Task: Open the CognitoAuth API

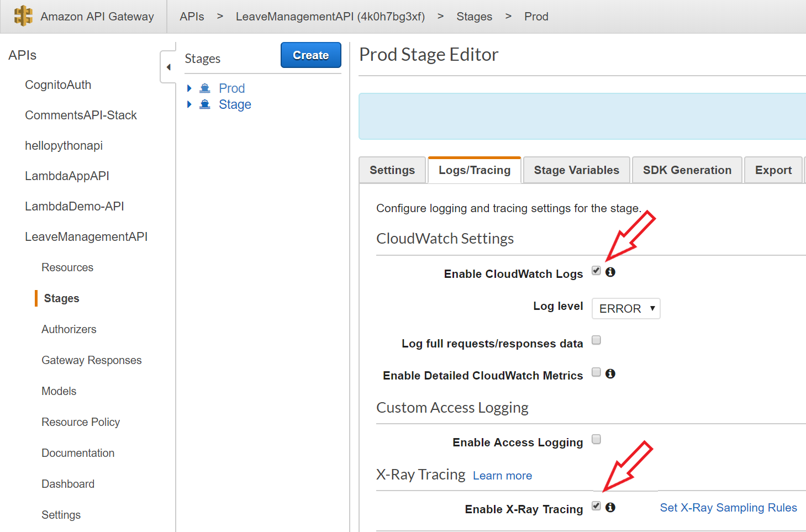Action: point(58,85)
